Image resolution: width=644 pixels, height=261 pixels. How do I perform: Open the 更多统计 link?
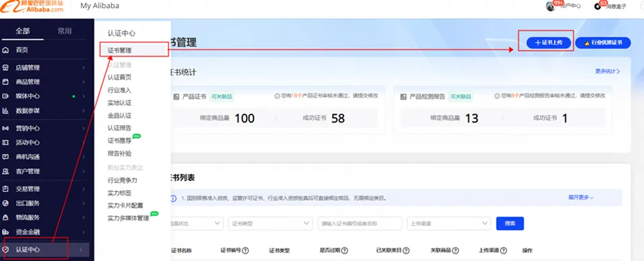pos(608,71)
